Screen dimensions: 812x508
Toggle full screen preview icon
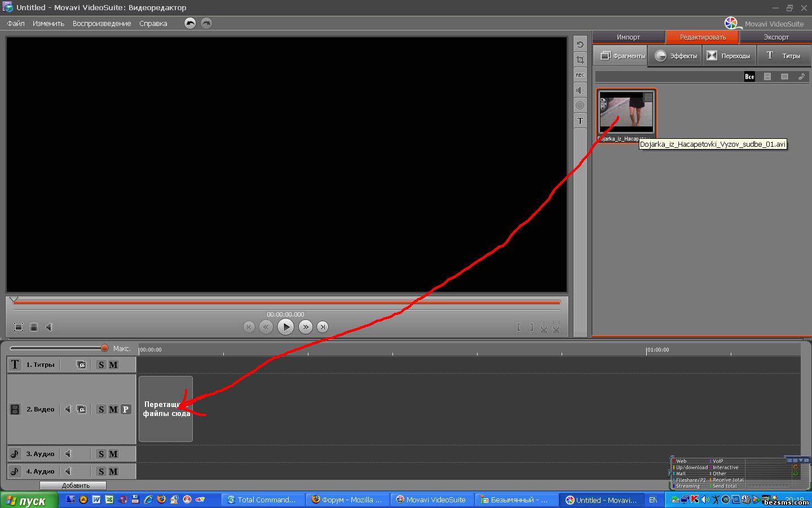pyautogui.click(x=19, y=327)
